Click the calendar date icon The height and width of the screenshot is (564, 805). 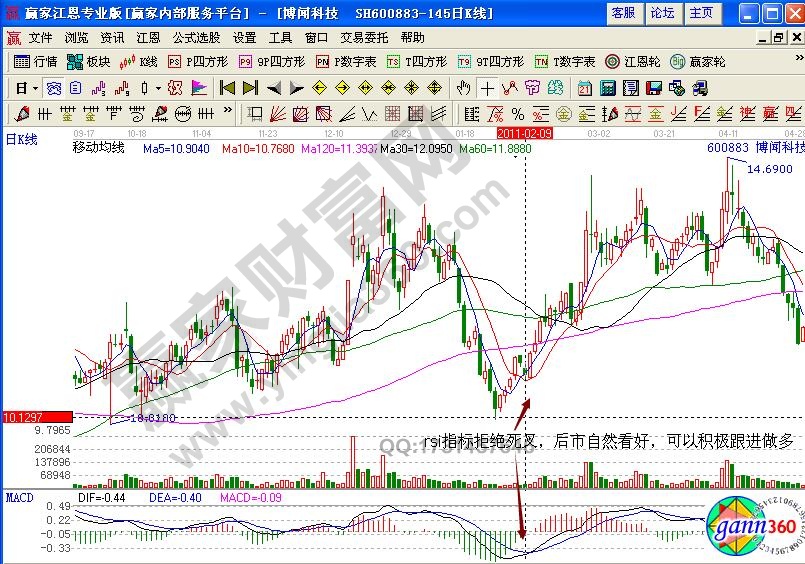[585, 88]
